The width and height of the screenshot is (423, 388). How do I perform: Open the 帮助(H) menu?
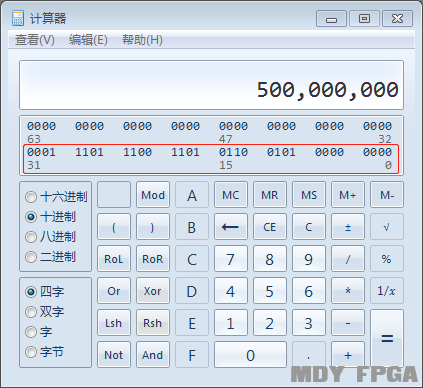point(142,40)
